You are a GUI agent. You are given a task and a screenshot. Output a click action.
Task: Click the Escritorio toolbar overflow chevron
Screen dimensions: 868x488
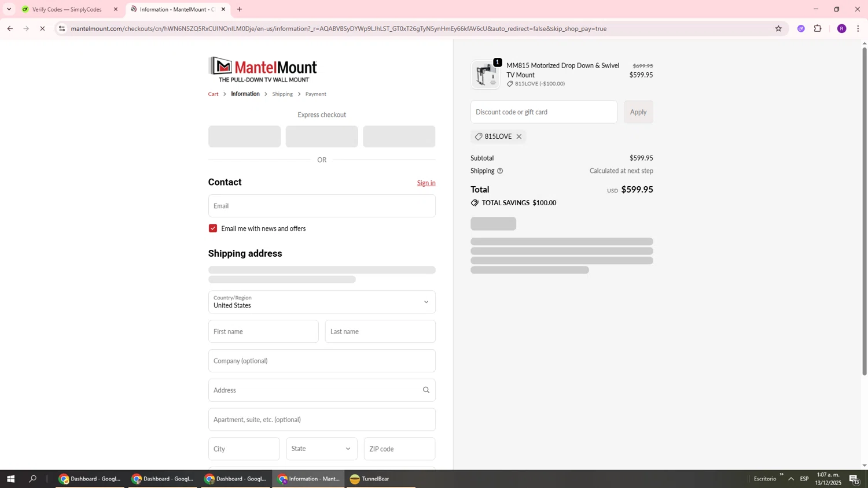pos(781,475)
